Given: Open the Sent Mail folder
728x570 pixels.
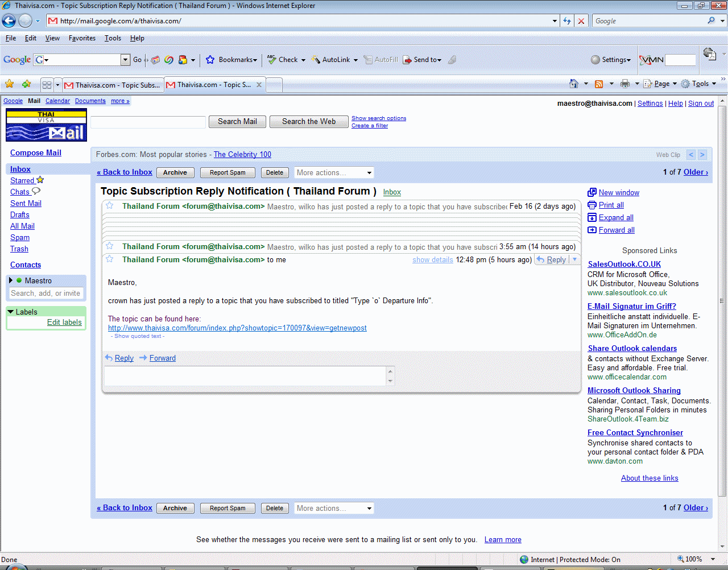Looking at the screenshot, I should coord(26,203).
